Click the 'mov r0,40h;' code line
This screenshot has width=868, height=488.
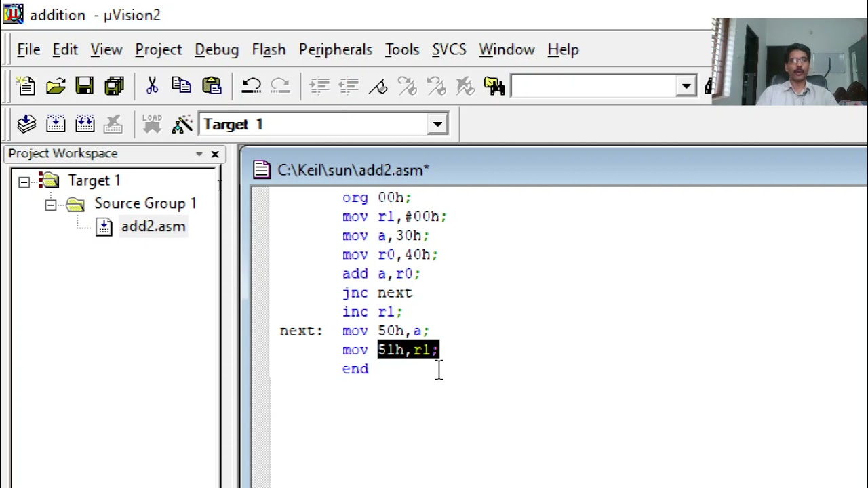(x=390, y=255)
